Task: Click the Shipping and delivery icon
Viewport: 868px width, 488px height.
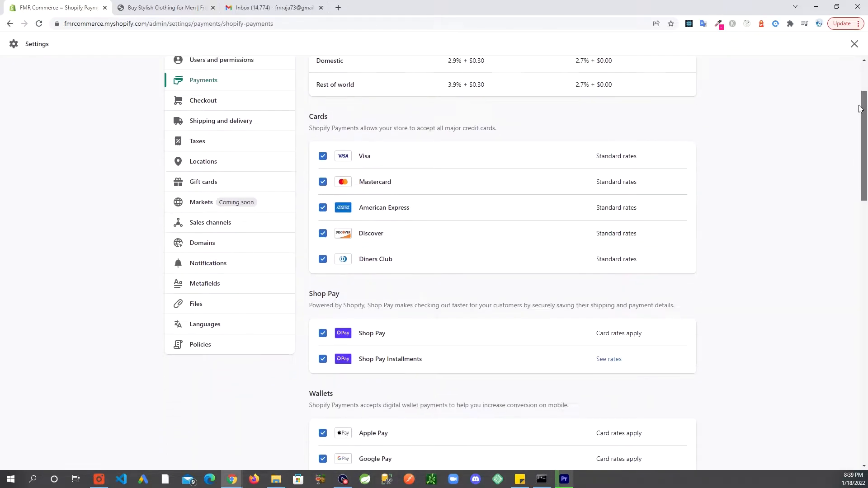Action: (178, 120)
